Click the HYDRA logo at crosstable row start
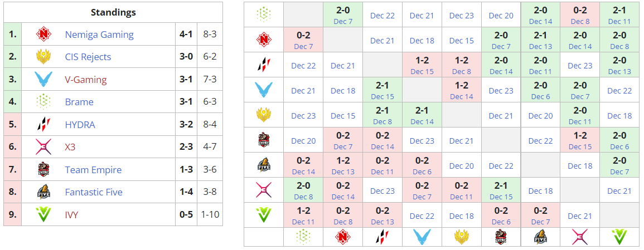The image size is (644, 250). point(263,65)
